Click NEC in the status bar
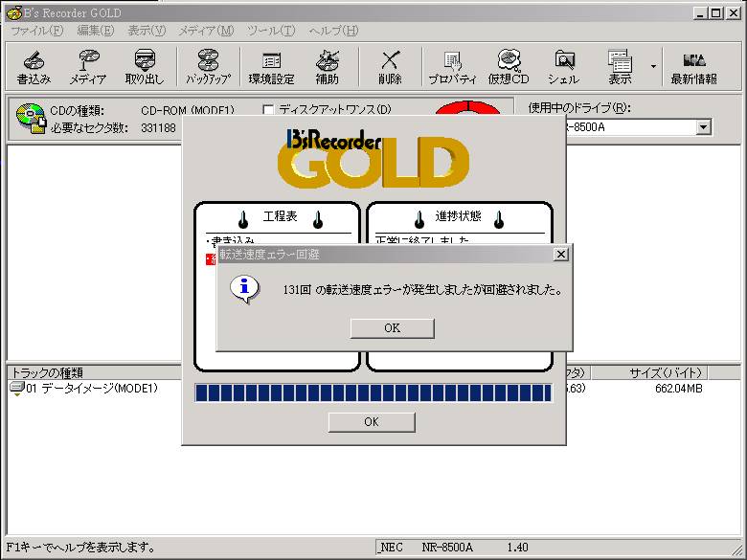This screenshot has height=560, width=747. click(391, 548)
